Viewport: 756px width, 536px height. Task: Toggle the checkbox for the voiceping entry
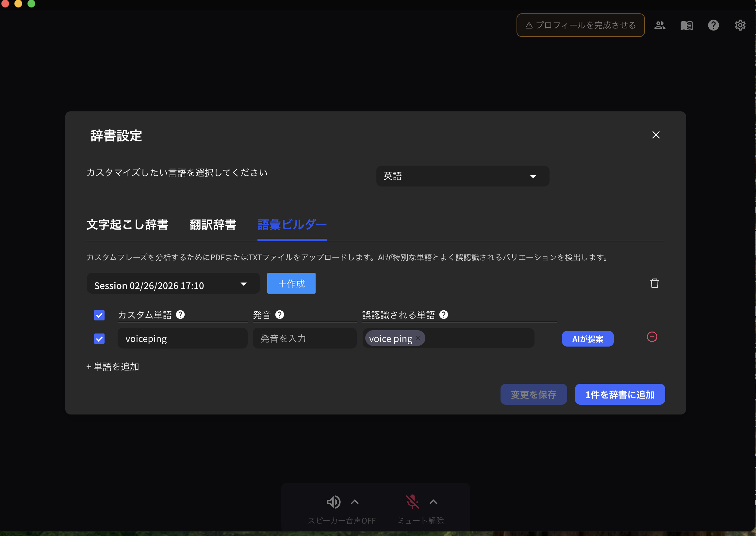coord(99,339)
